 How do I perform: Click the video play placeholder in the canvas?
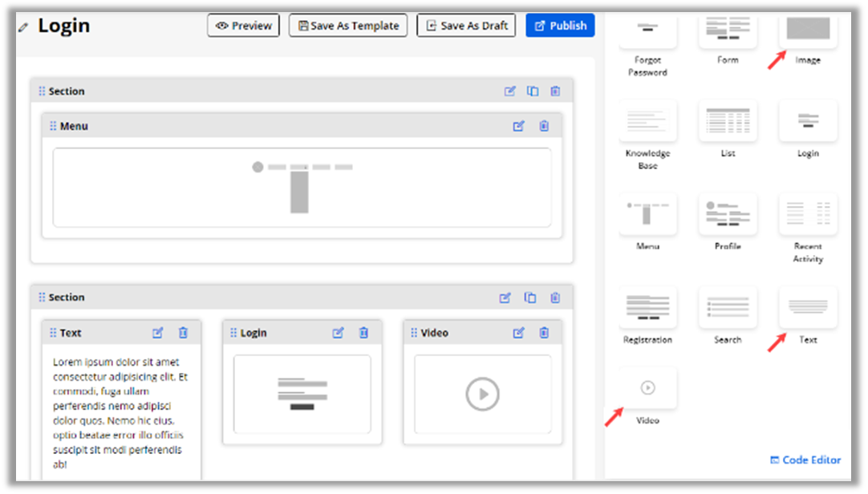tap(483, 394)
